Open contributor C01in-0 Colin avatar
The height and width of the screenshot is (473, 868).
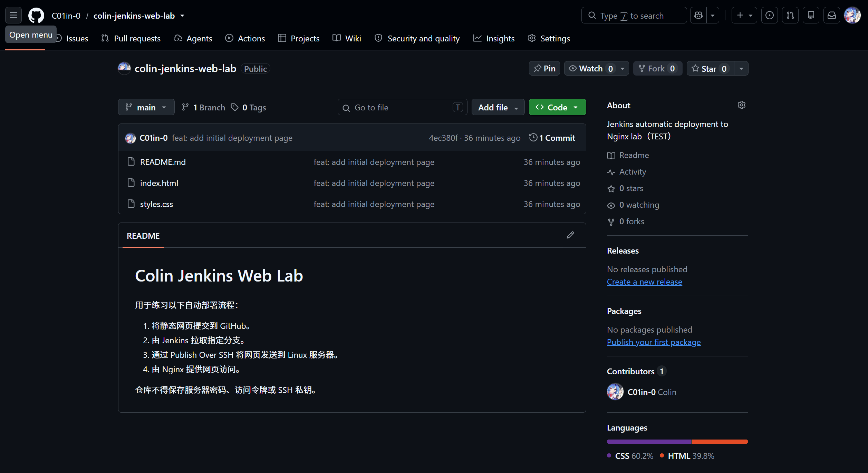(615, 392)
